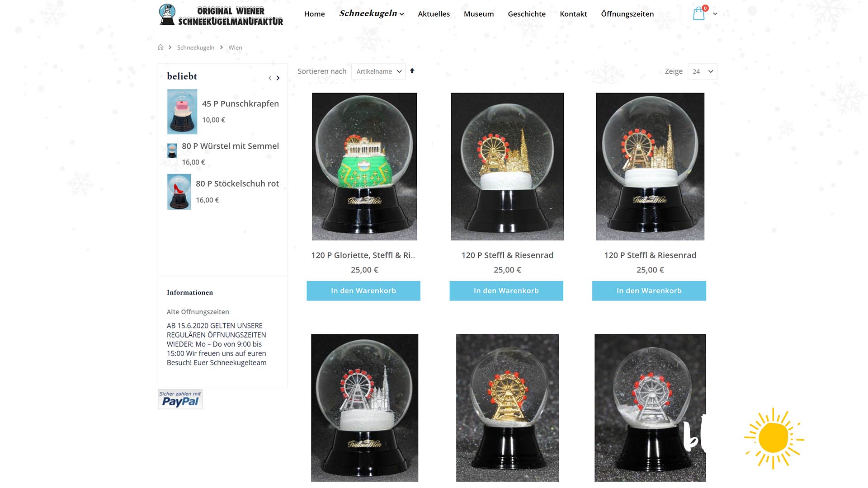Expand the Schneekugeln menu
Viewport: 868px width, 488px height.
coord(372,14)
